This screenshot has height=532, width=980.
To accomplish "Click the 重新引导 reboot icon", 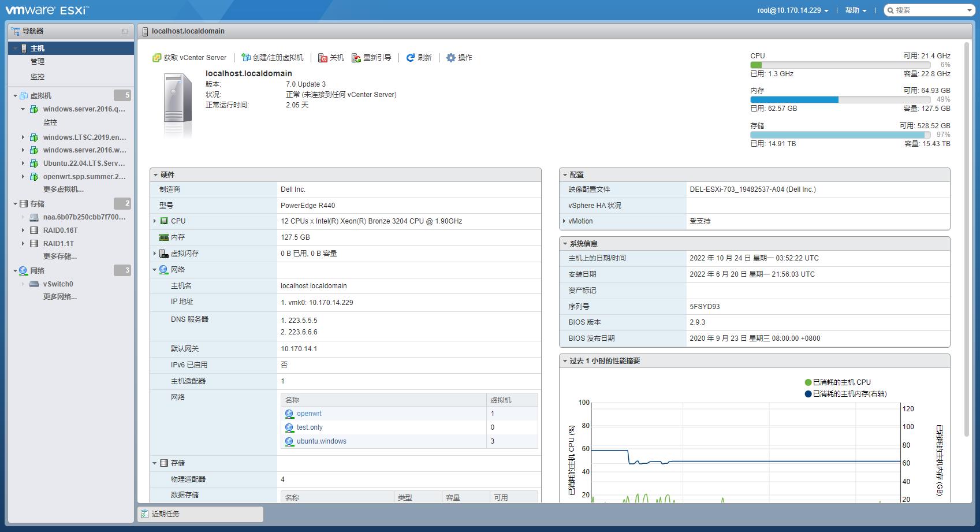I will pyautogui.click(x=356, y=58).
